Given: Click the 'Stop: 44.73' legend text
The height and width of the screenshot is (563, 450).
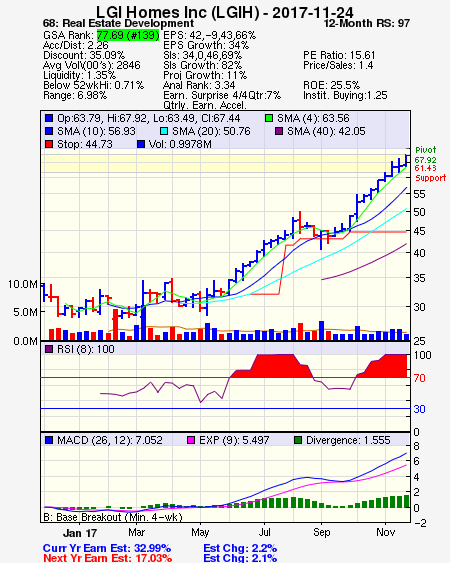Looking at the screenshot, I should (x=85, y=144).
